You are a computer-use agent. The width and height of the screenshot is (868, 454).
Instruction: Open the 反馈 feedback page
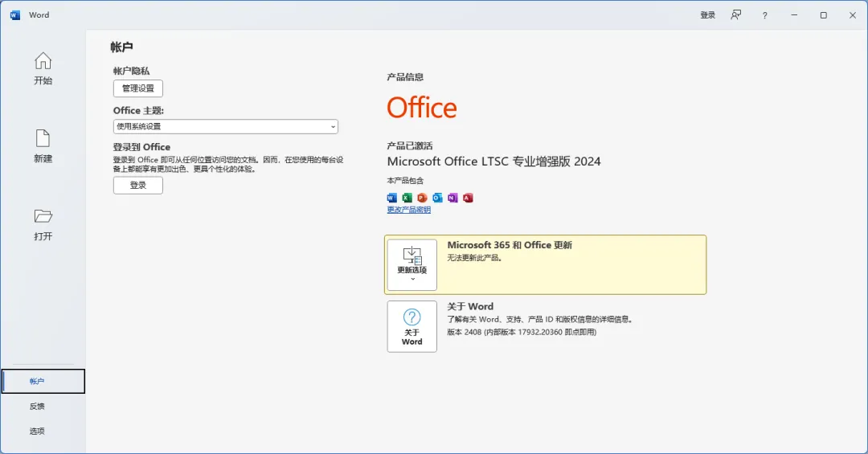click(37, 406)
